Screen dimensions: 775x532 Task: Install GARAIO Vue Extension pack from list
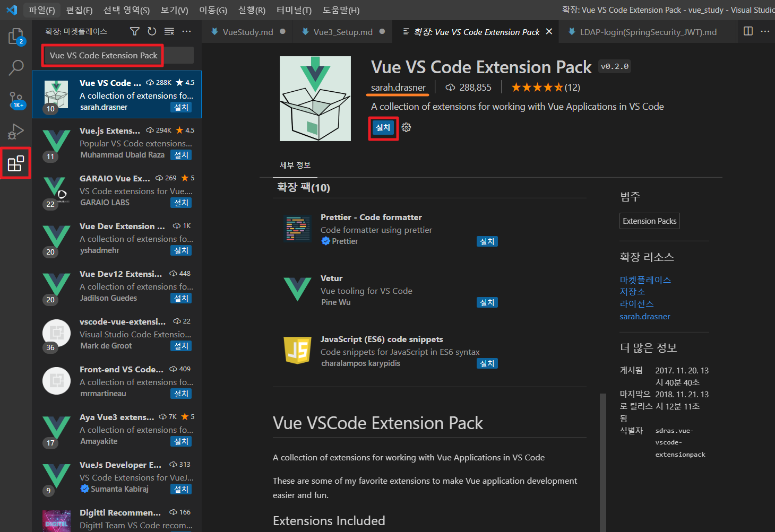181,203
